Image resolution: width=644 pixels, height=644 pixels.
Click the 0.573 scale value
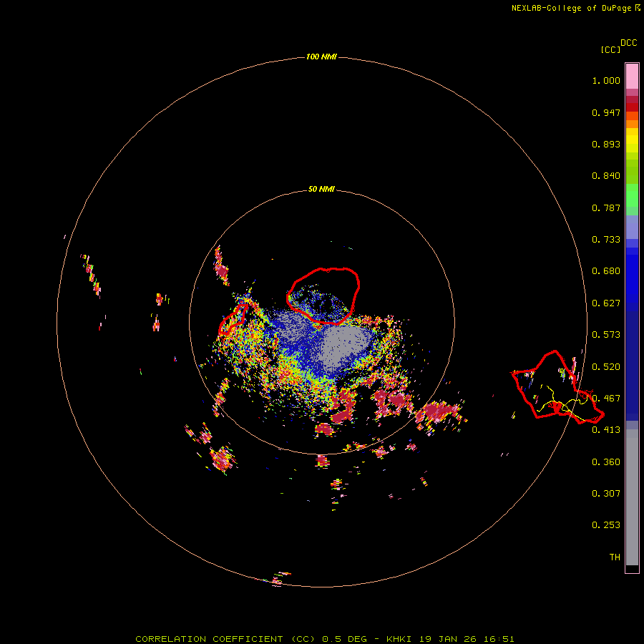point(606,335)
